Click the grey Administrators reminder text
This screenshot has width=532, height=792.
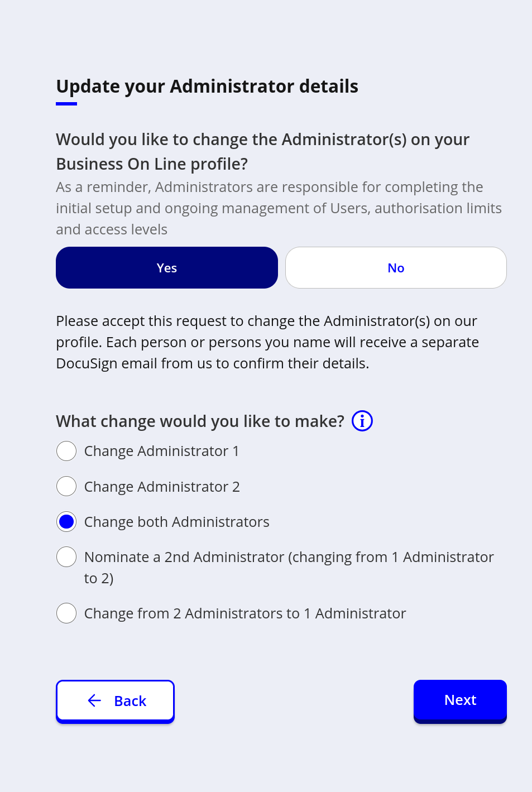(278, 208)
